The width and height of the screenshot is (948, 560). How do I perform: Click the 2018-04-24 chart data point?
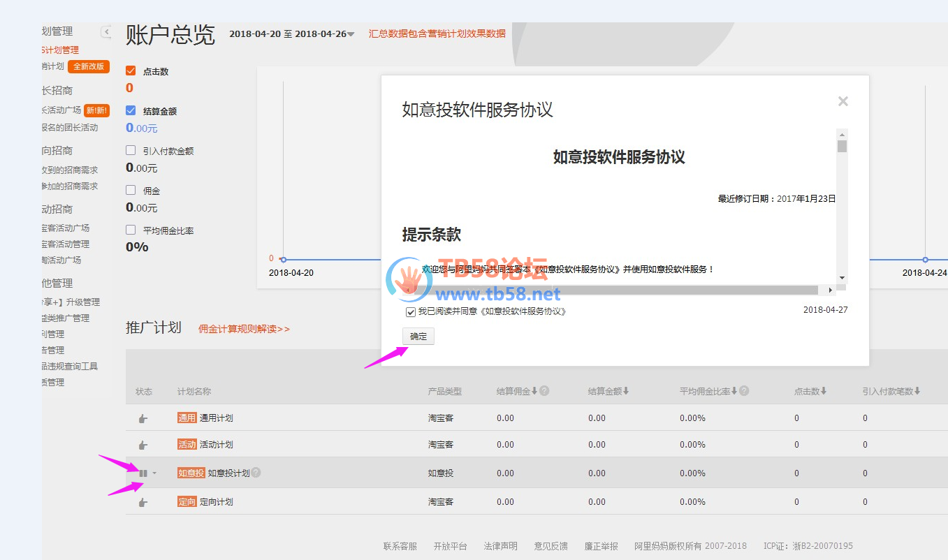coord(925,259)
